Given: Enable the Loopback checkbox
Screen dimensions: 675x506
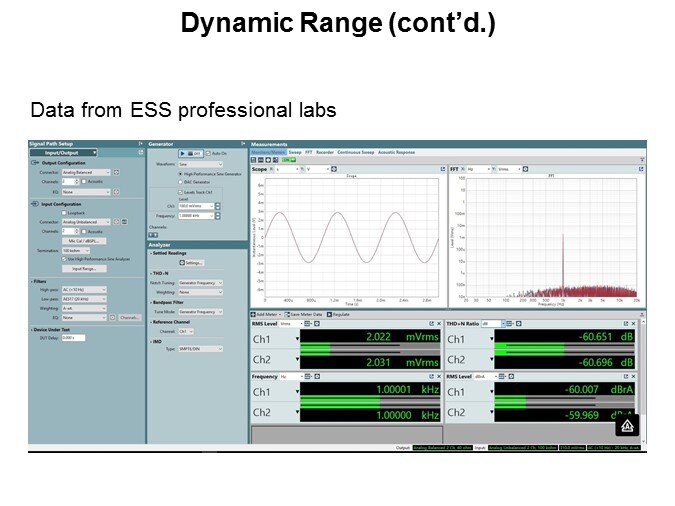Looking at the screenshot, I should [64, 213].
